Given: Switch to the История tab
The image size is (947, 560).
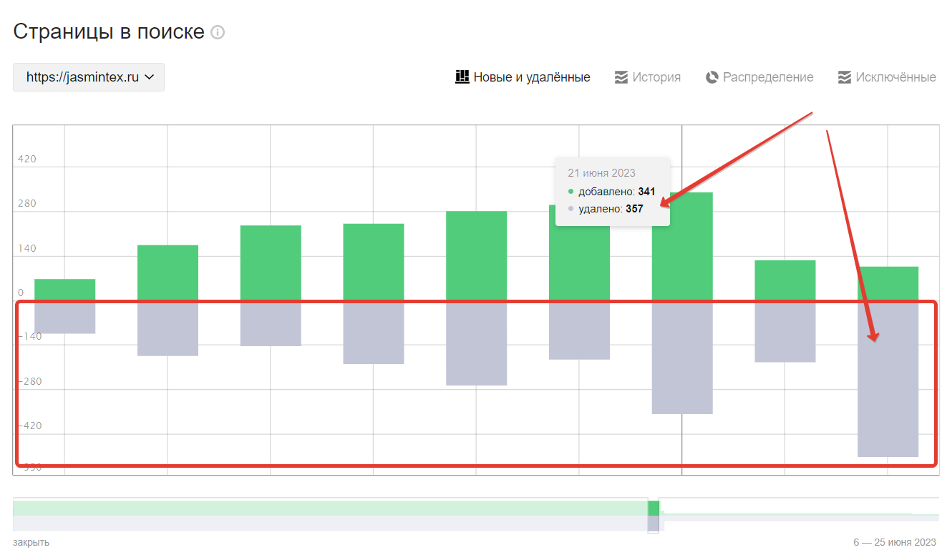Looking at the screenshot, I should pyautogui.click(x=648, y=77).
